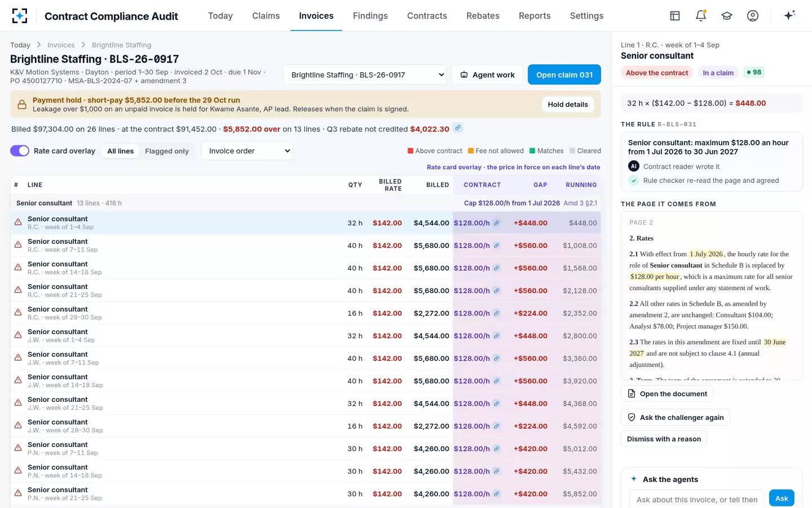Screen dimensions: 812x508
Task: Click contract link icon on J.W. week of 1–4 Sep row
Action: [x=496, y=336]
